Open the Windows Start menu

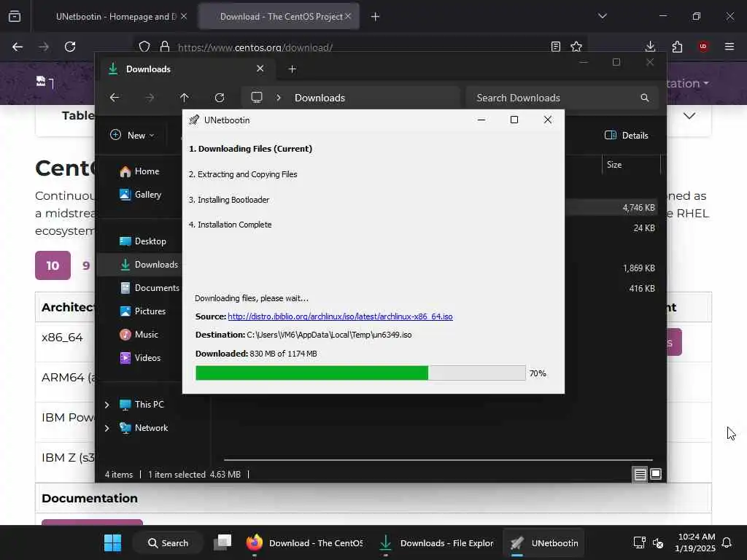[113, 542]
